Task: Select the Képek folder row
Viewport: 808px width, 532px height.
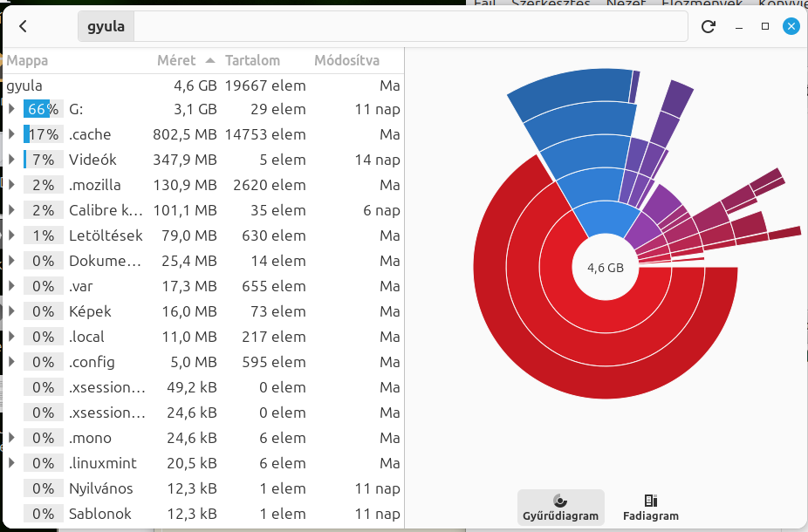Action: click(x=90, y=311)
